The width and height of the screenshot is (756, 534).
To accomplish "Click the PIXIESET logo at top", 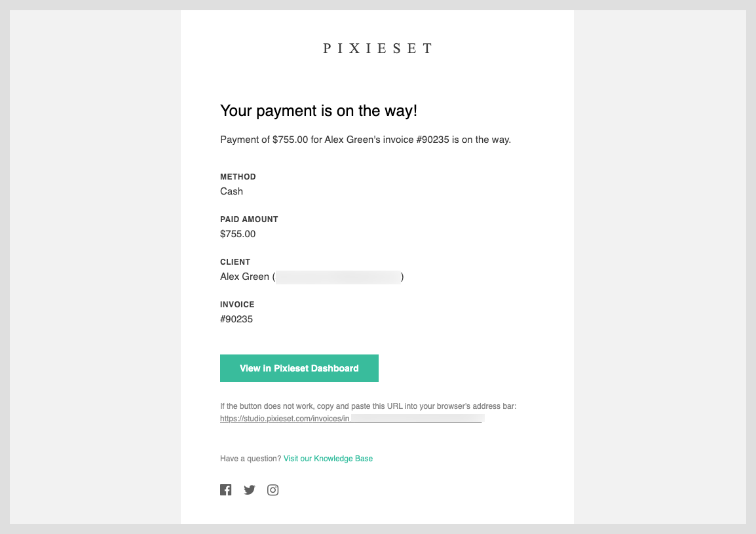I will pyautogui.click(x=377, y=48).
